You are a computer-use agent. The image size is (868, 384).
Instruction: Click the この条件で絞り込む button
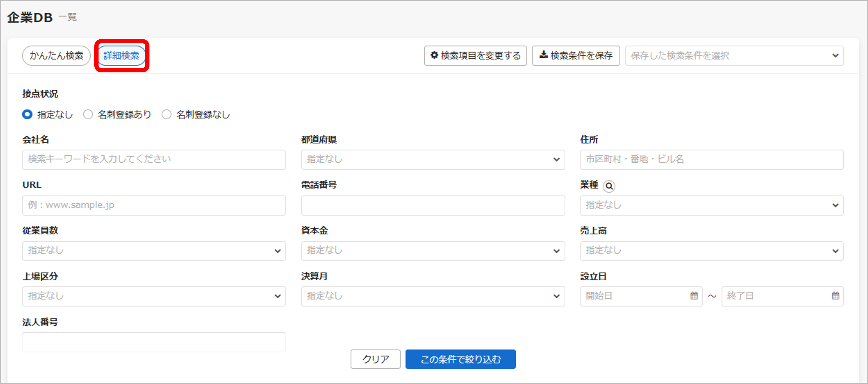click(460, 359)
